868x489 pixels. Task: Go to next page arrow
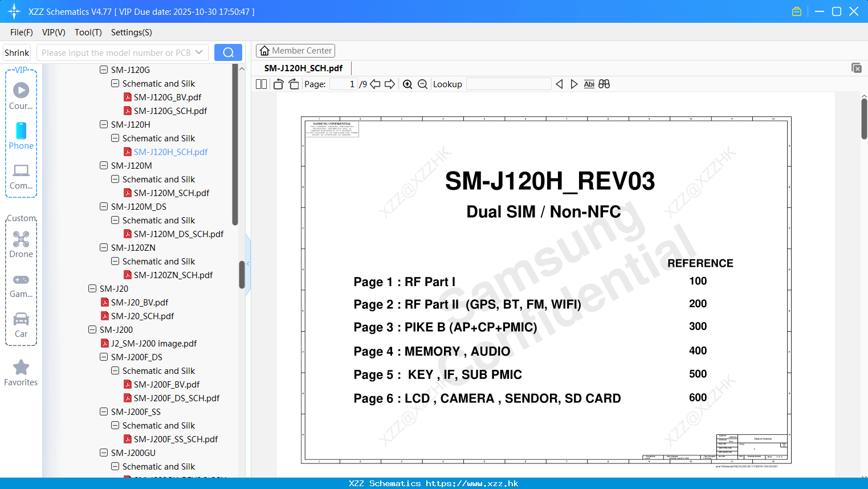pos(390,84)
